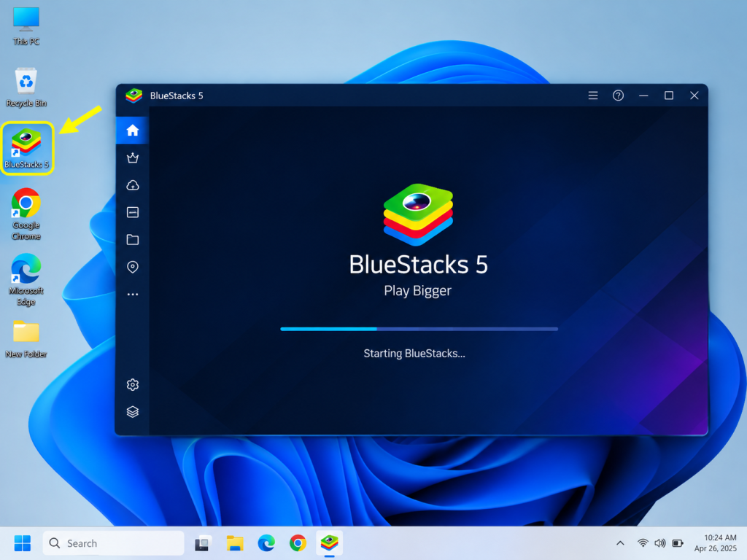Open the crown icon in BlueStacks sidebar
747x560 pixels.
click(x=133, y=157)
